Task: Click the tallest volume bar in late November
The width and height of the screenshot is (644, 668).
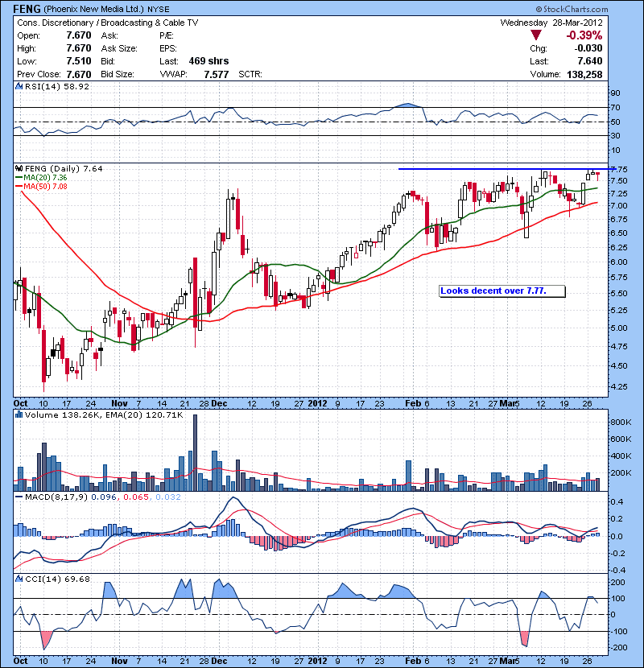Action: point(195,452)
